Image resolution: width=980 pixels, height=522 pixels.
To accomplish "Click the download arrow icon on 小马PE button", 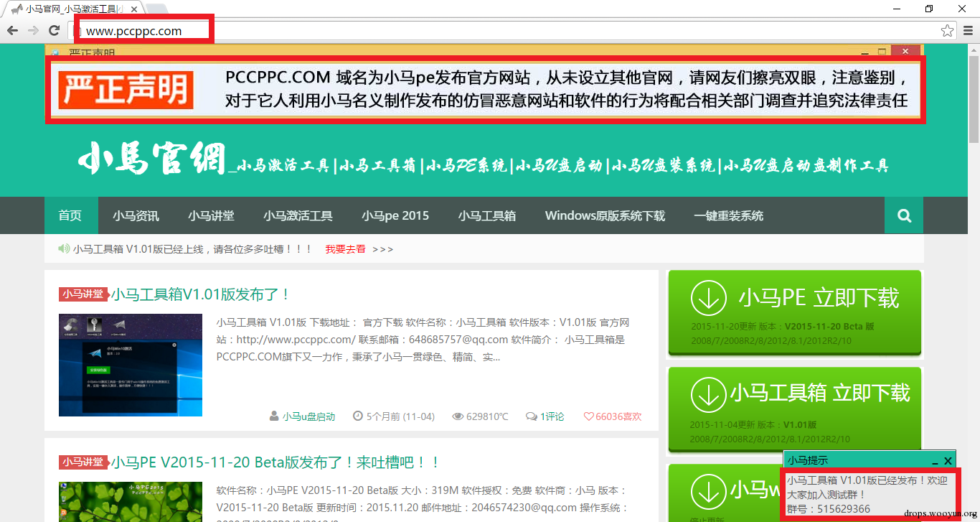I will click(x=709, y=297).
